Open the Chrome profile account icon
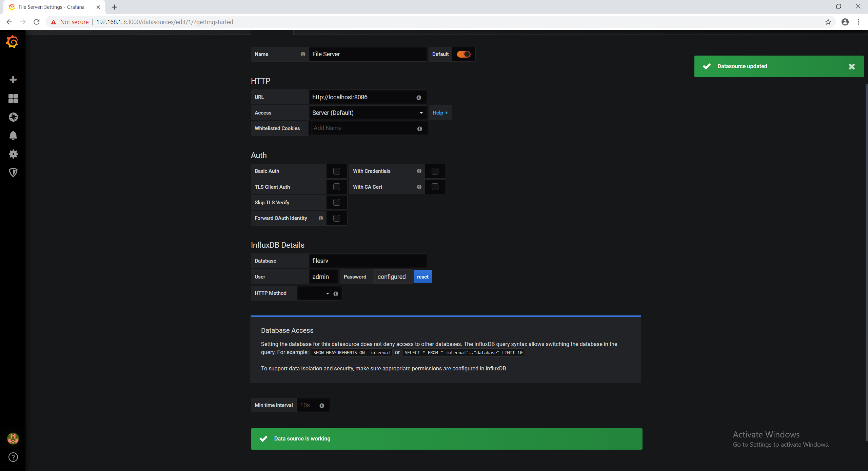868x471 pixels. (x=845, y=22)
